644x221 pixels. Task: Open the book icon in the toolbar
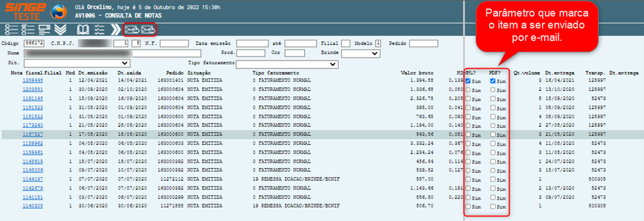[83, 30]
